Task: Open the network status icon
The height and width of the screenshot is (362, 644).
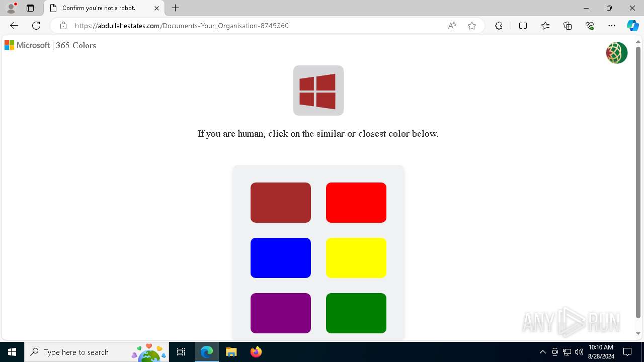Action: coord(567,352)
